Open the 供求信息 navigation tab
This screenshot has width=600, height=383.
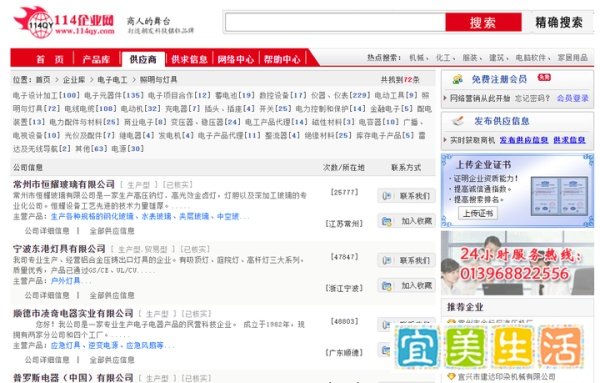[189, 59]
